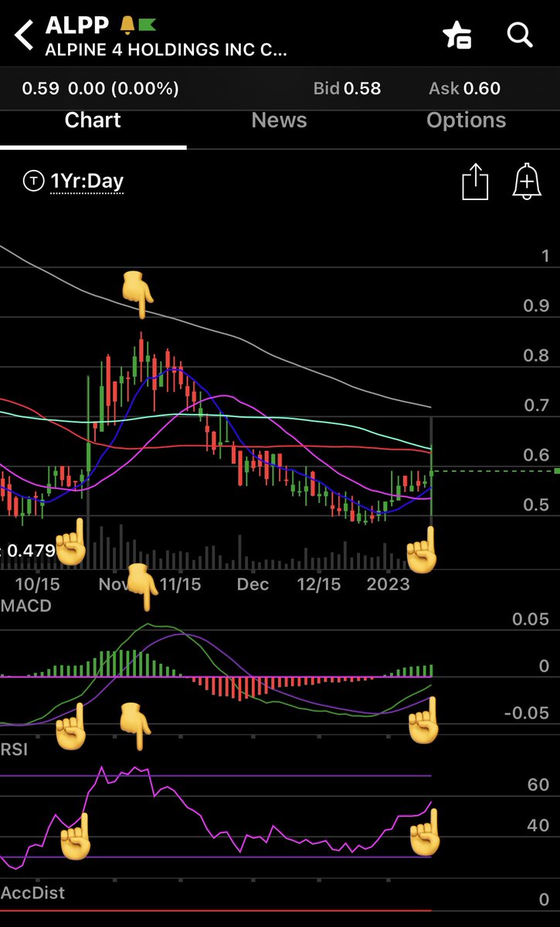Tap the share chart icon
Image resolution: width=560 pixels, height=927 pixels.
point(475,183)
